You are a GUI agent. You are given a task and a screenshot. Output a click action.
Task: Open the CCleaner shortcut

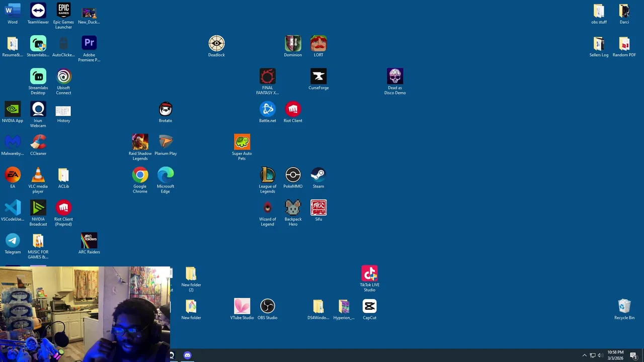[x=38, y=142]
